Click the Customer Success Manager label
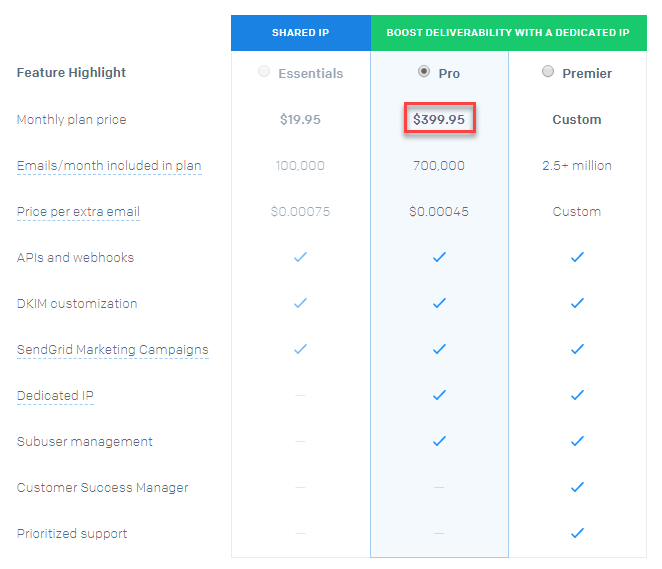Screen dimensions: 662x569 [x=103, y=488]
